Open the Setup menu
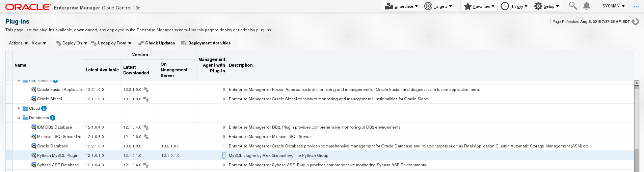This screenshot has height=172, width=644. [547, 6]
